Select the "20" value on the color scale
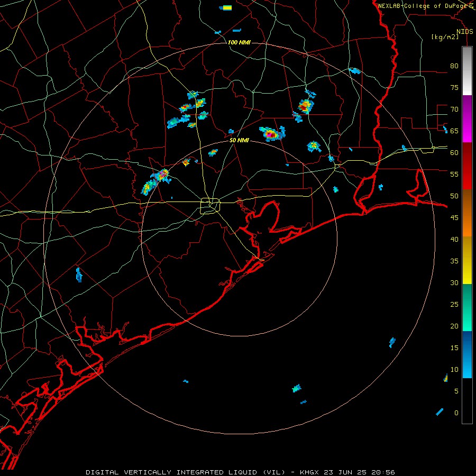The width and height of the screenshot is (476, 476). pyautogui.click(x=454, y=326)
